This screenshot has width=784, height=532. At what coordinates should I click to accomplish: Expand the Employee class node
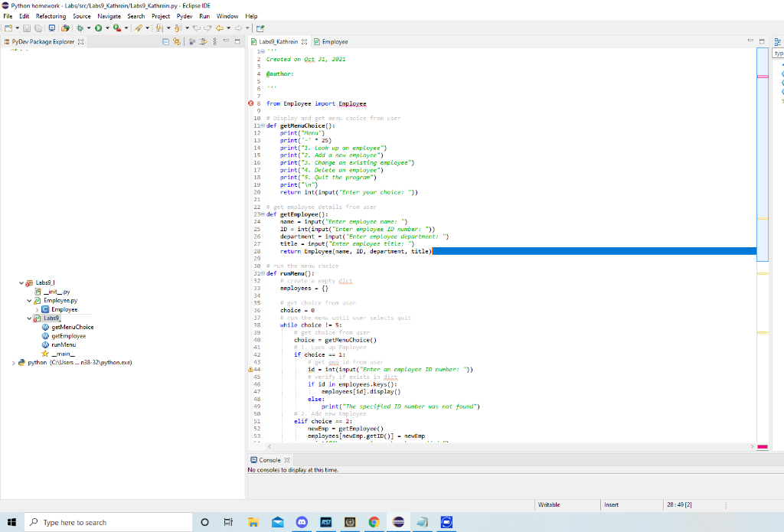tap(37, 309)
